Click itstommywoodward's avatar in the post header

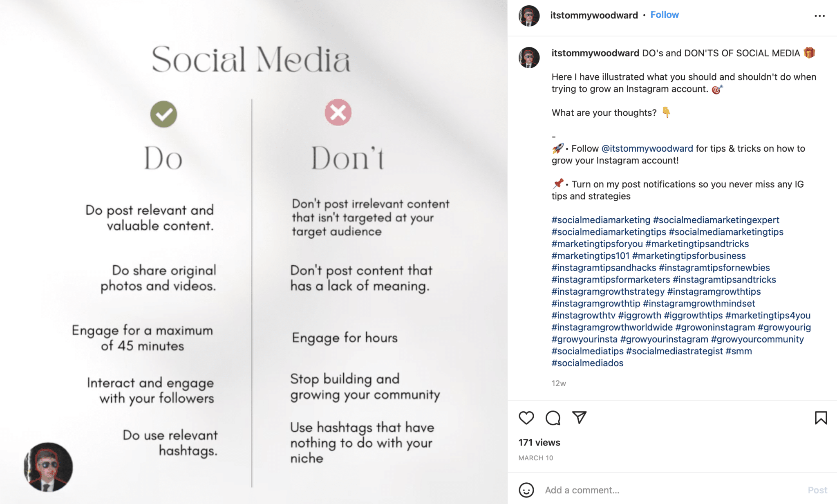click(x=528, y=15)
